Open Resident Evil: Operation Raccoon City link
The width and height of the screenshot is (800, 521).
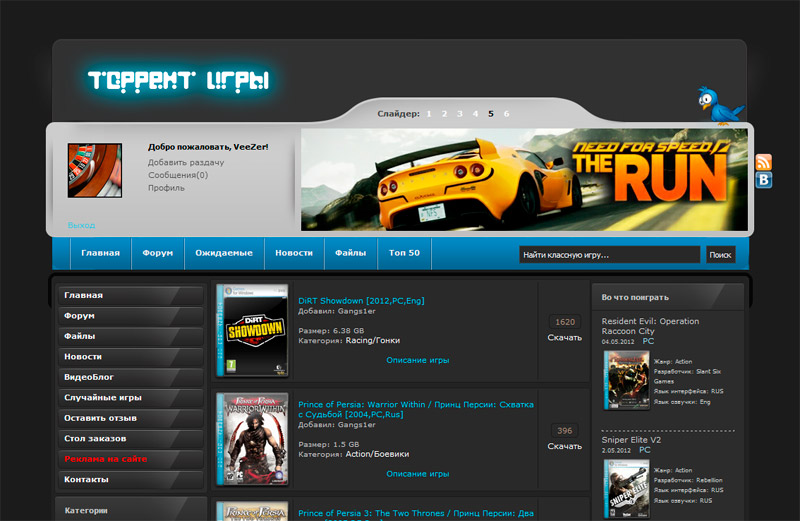point(650,326)
